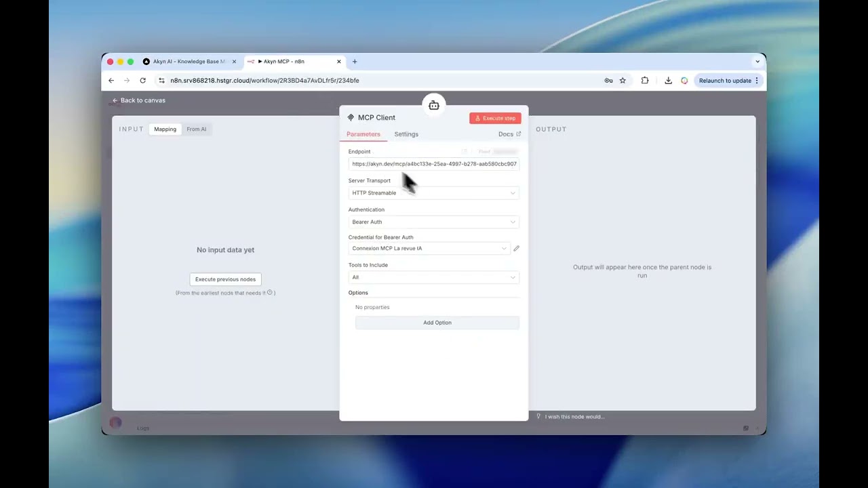Image resolution: width=868 pixels, height=488 pixels.
Task: Click the 'No properties' text
Action: 372,308
